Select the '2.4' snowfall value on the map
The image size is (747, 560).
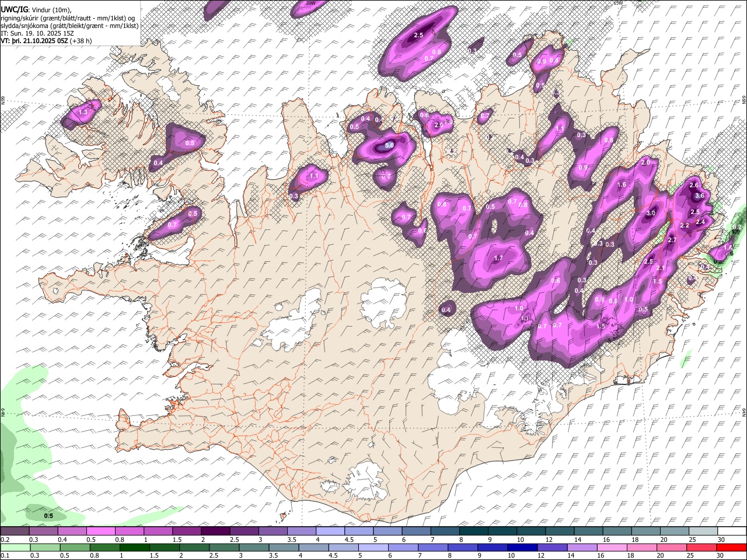pyautogui.click(x=701, y=222)
